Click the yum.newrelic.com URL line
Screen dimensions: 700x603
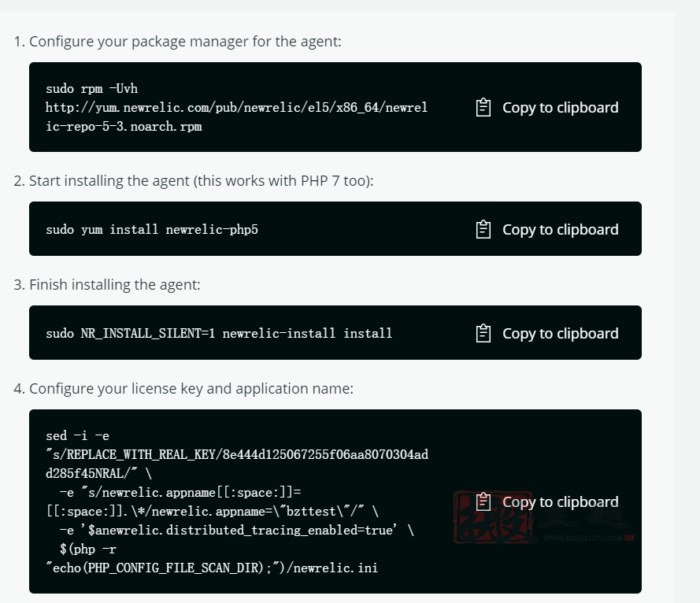[236, 108]
